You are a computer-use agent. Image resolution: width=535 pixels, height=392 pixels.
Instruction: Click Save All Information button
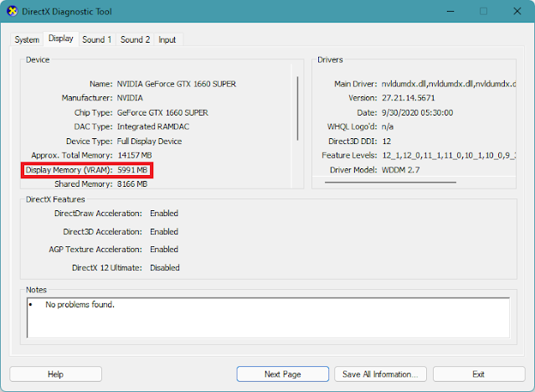(x=380, y=374)
